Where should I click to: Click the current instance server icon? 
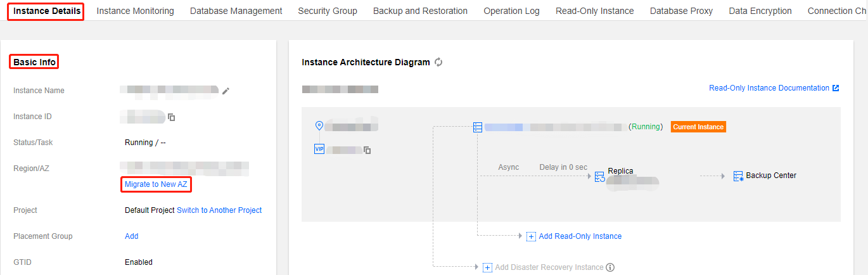478,127
